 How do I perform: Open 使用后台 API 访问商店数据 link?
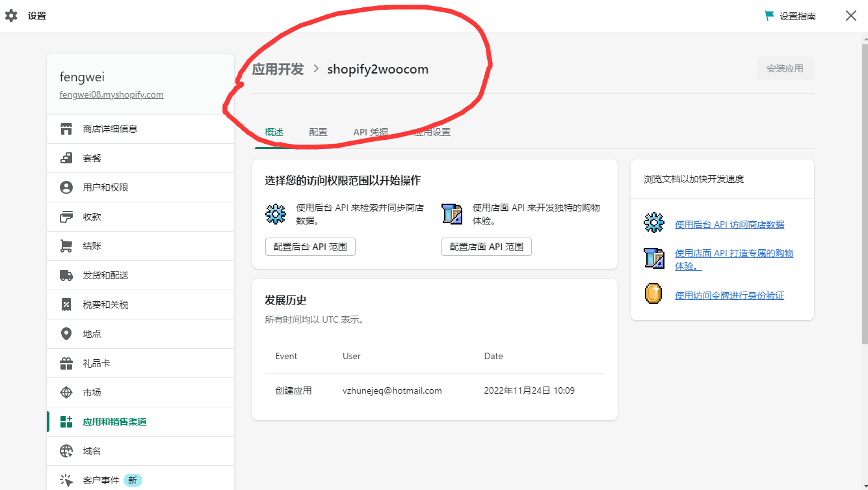pos(730,225)
